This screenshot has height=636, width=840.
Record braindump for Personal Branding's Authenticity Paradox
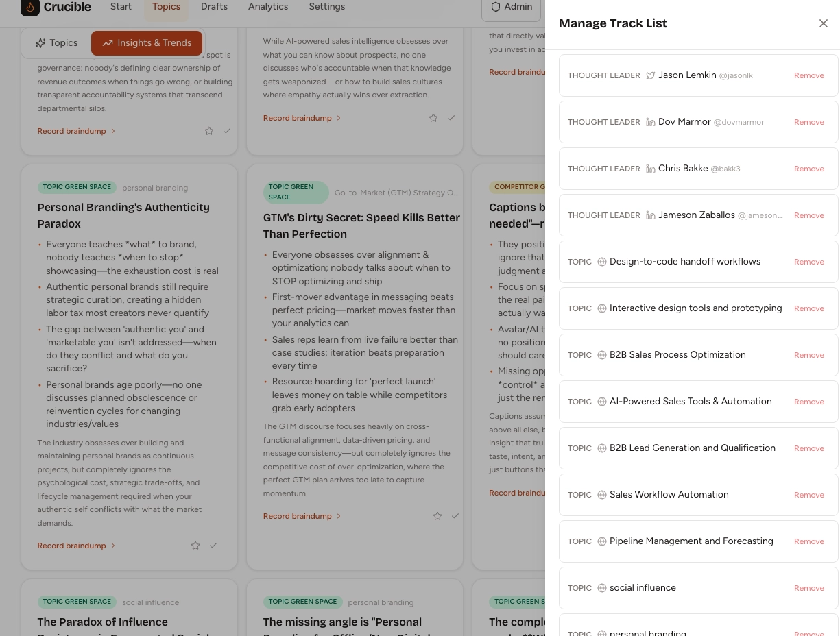pyautogui.click(x=76, y=546)
